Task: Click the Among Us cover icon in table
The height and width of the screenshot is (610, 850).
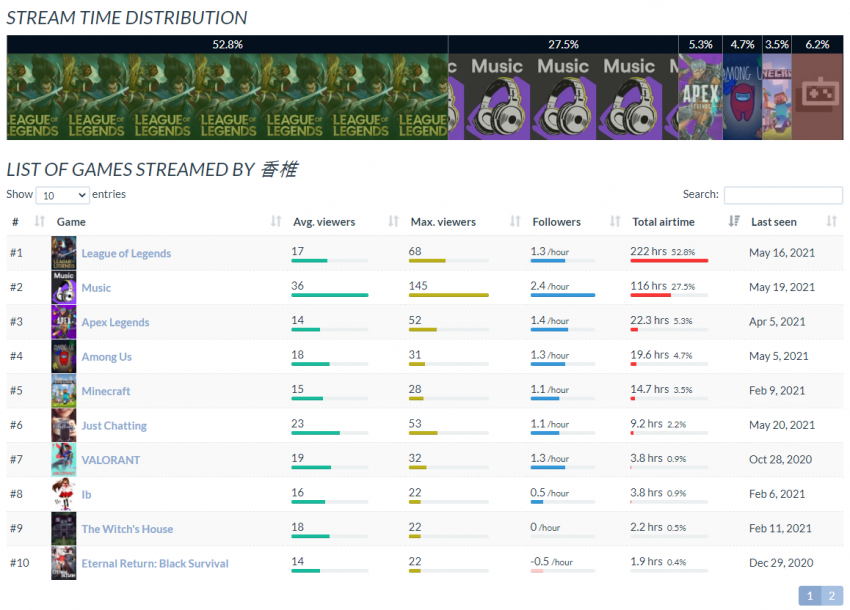Action: (63, 356)
